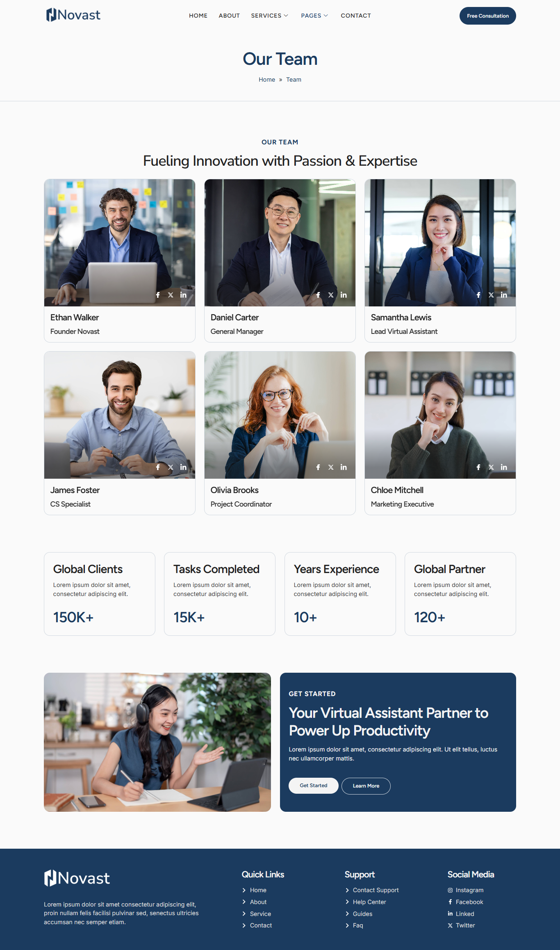This screenshot has width=560, height=950.
Task: Expand the Services dropdown menu
Action: (x=270, y=16)
